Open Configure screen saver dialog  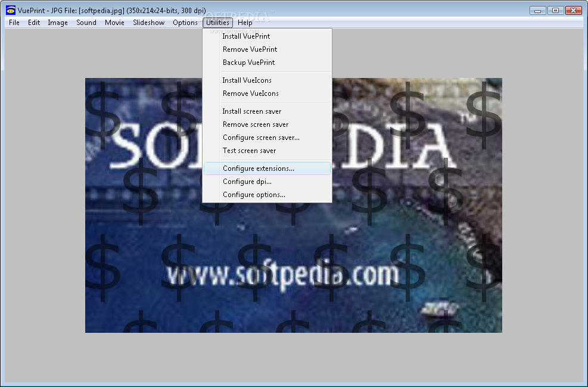(x=267, y=138)
